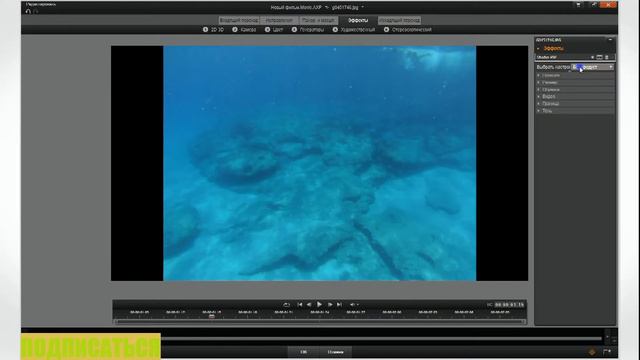Collapse the settings panel with minus icon
Viewport: 640px width, 360px height.
610,40
